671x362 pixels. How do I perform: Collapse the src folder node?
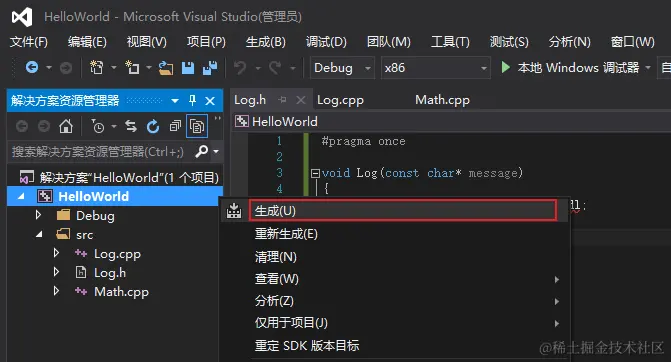[39, 234]
